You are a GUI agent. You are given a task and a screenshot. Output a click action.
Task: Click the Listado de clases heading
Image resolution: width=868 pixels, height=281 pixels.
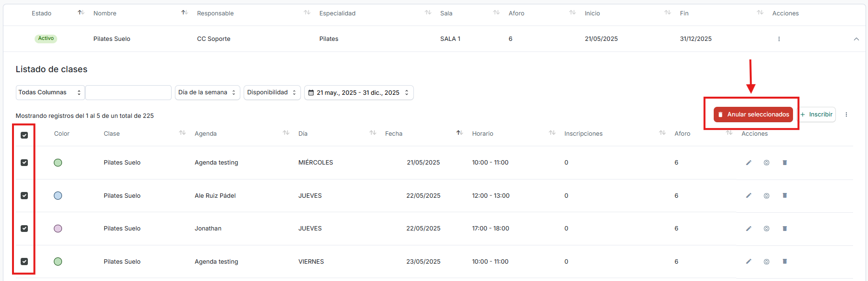tap(51, 69)
